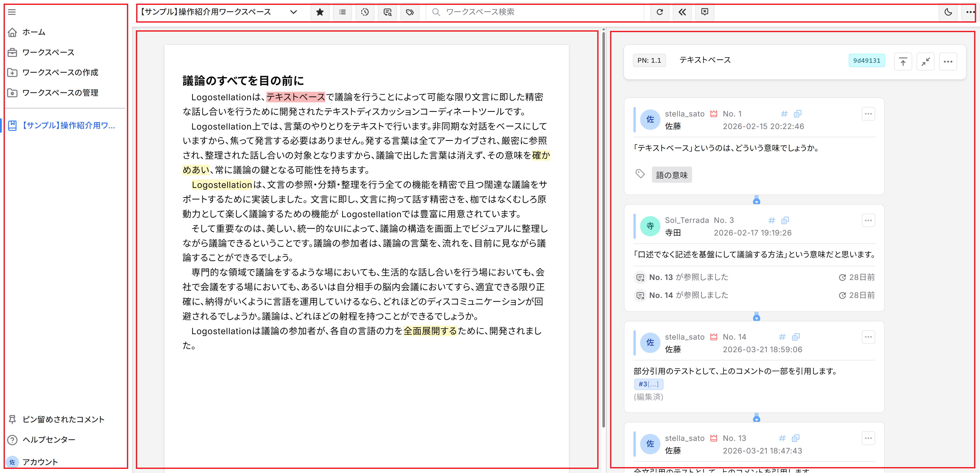Viewport: 980px width, 473px height.
Task: Click the 語の意味 tag on comment No. 1
Action: click(x=671, y=175)
